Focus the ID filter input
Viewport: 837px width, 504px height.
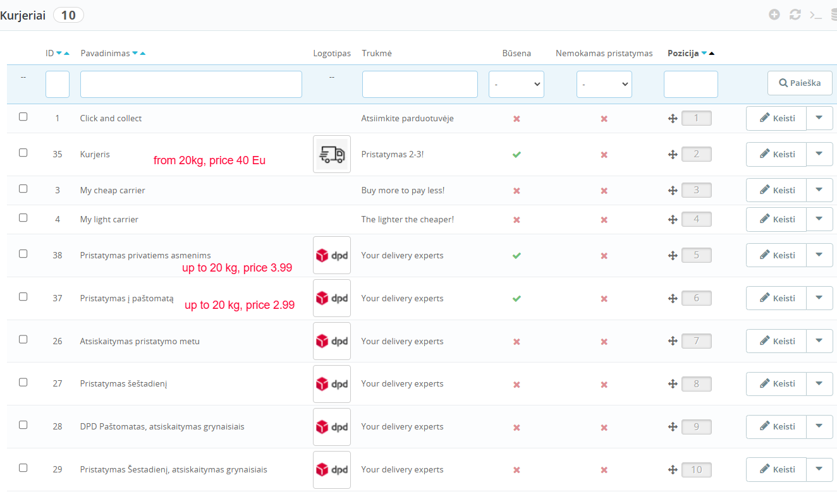[58, 84]
